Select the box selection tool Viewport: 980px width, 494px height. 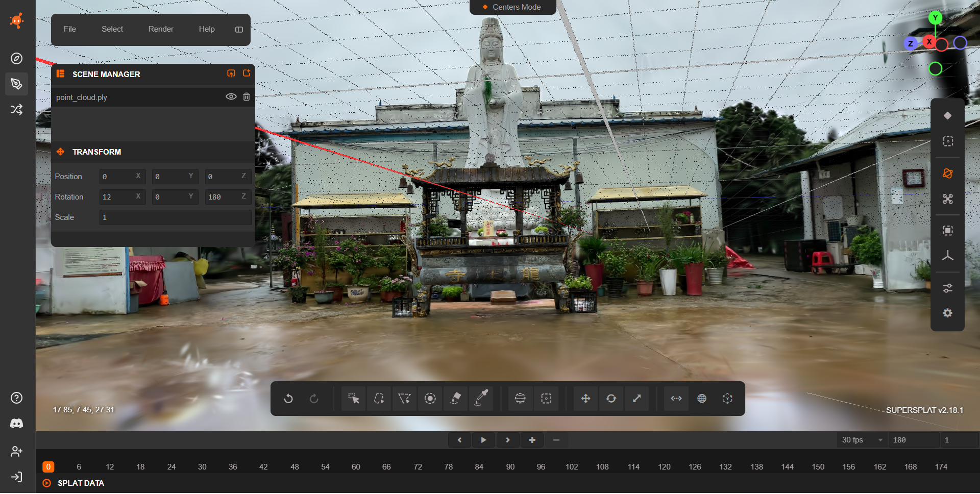(x=546, y=399)
